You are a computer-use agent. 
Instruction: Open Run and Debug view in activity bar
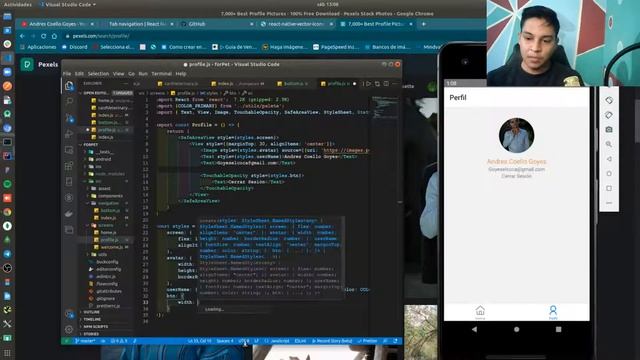coord(69,134)
